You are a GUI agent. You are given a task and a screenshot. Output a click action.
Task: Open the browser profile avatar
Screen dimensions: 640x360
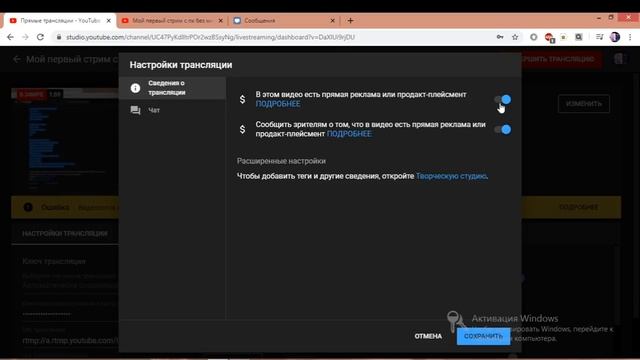point(615,37)
